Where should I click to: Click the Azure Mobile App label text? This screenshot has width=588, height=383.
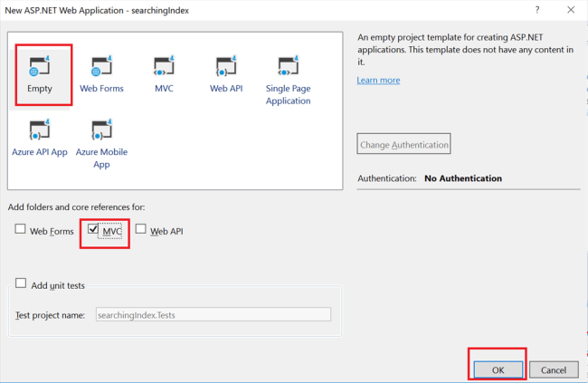[x=101, y=158]
